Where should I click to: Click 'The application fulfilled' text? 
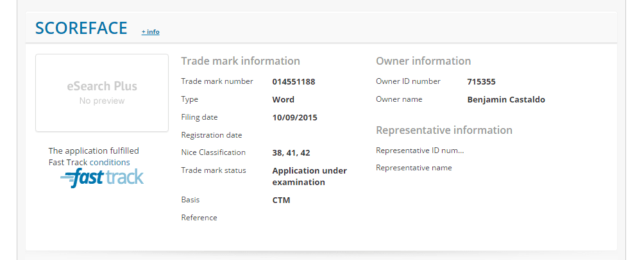(94, 150)
